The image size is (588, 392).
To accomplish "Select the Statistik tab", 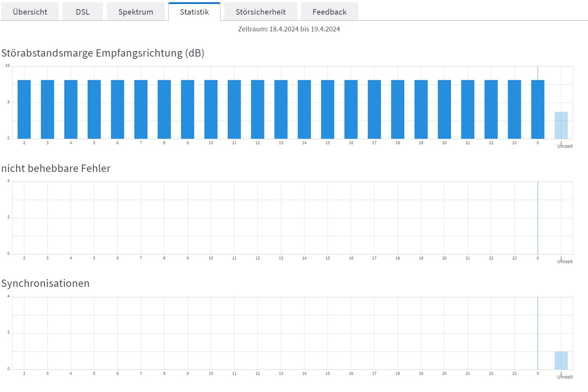I will [194, 12].
